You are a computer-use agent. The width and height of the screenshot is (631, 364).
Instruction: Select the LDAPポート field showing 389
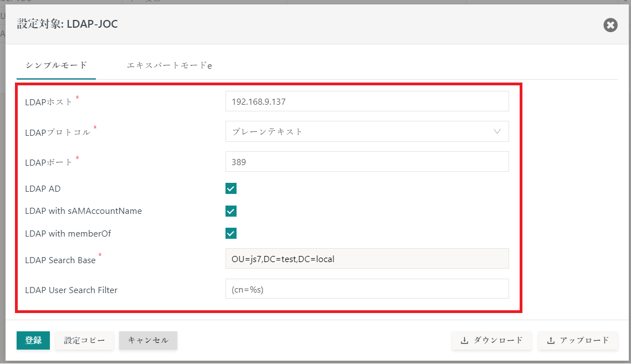pyautogui.click(x=367, y=161)
